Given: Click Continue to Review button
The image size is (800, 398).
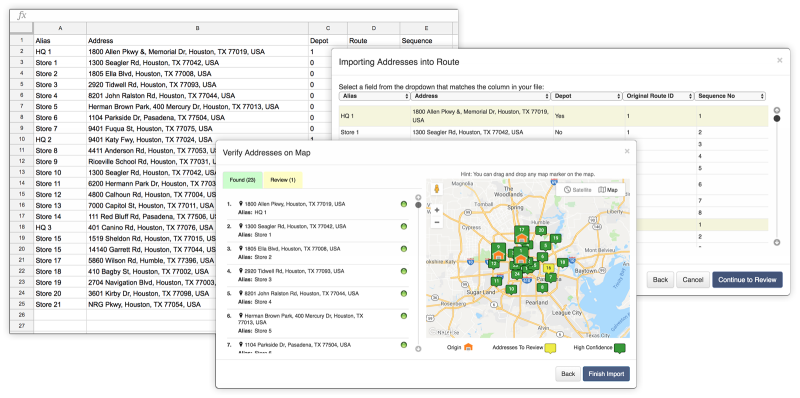Looking at the screenshot, I should [747, 280].
